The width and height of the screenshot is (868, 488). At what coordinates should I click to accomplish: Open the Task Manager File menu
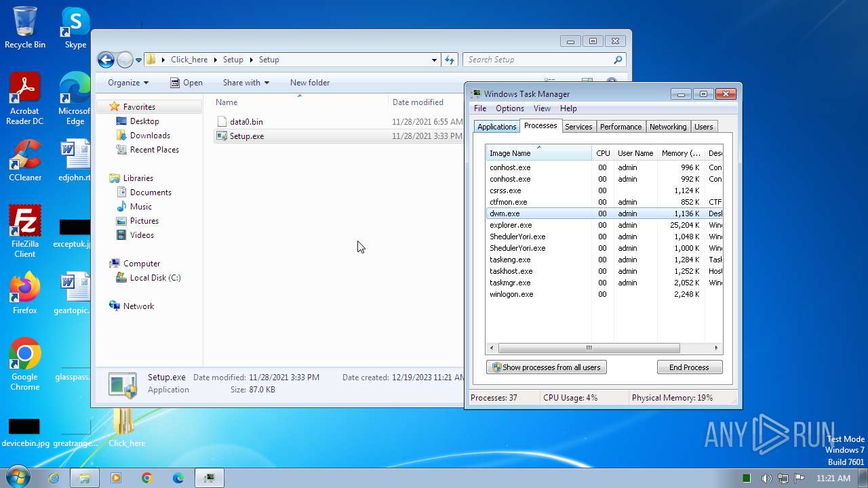point(480,108)
